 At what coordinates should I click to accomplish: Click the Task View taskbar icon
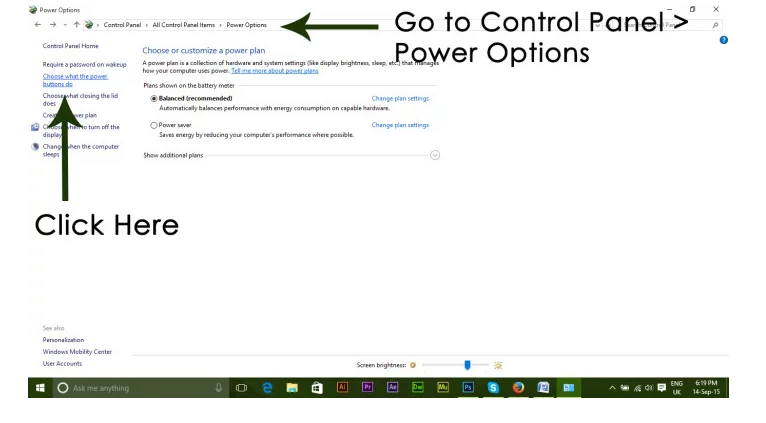tap(241, 388)
